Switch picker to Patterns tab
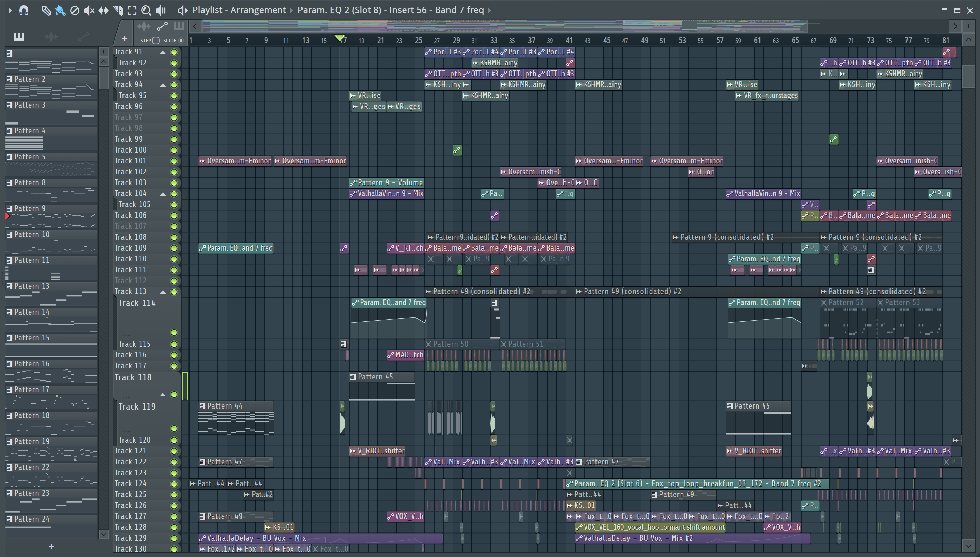 19,37
